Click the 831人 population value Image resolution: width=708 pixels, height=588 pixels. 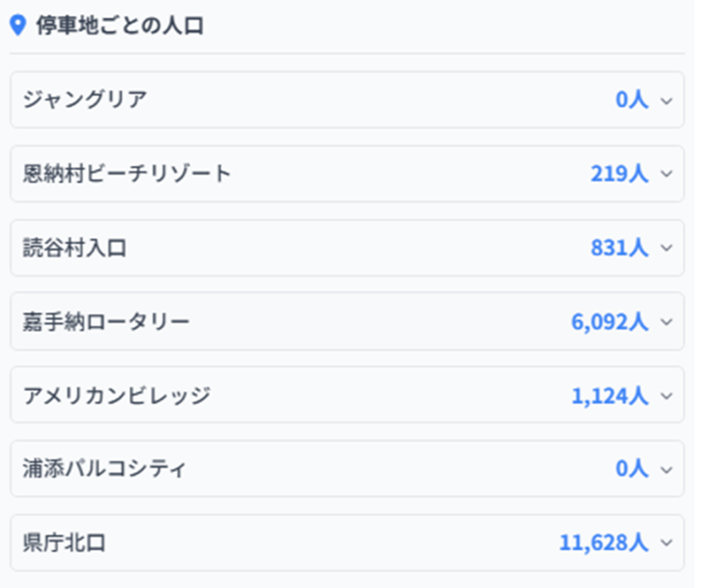619,248
